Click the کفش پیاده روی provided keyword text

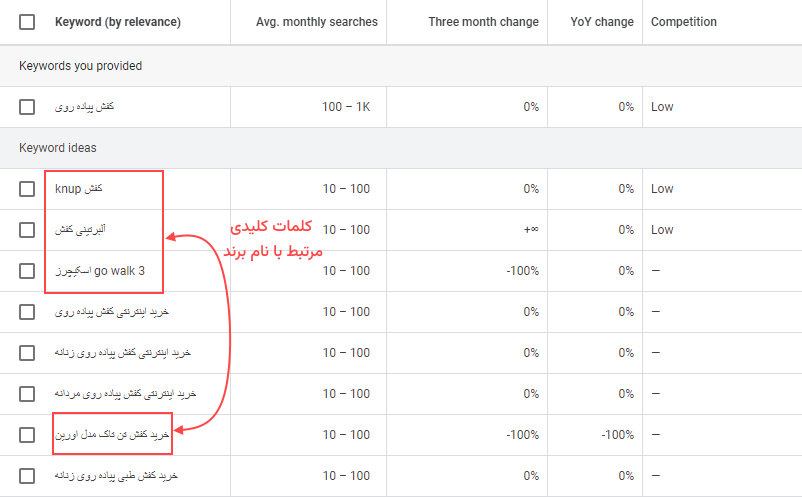(87, 107)
